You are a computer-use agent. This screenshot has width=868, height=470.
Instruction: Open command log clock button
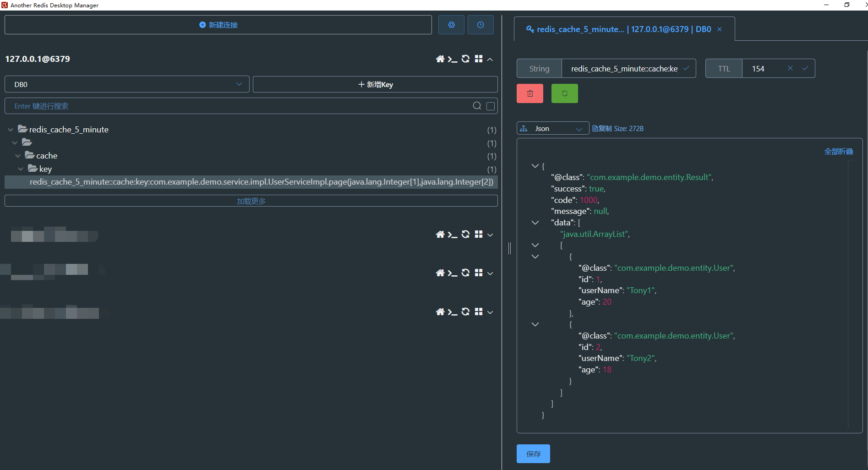(x=480, y=25)
